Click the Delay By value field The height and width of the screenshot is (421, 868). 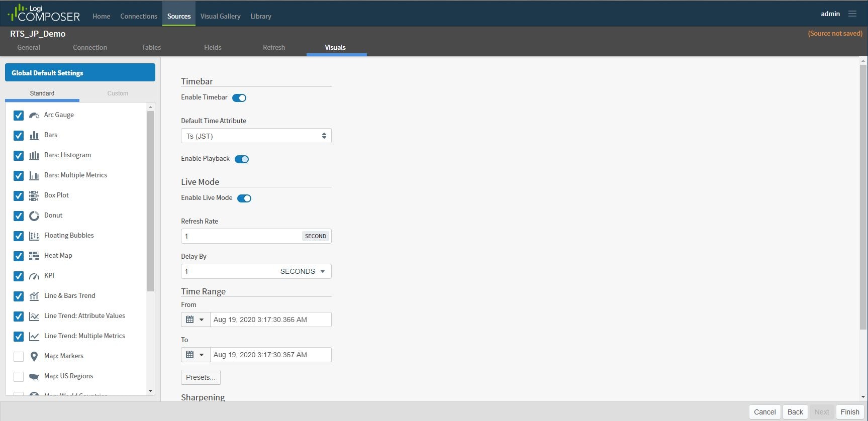coord(229,271)
